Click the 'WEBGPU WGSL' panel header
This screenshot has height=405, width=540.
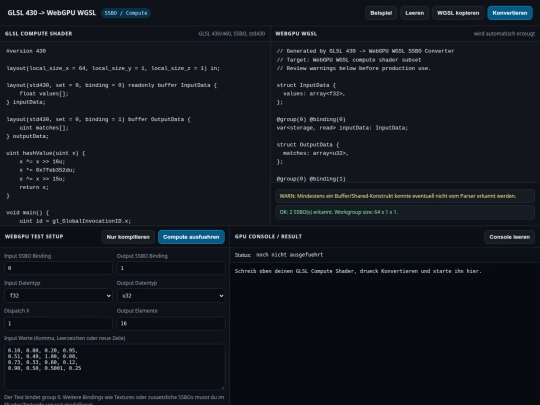click(296, 34)
